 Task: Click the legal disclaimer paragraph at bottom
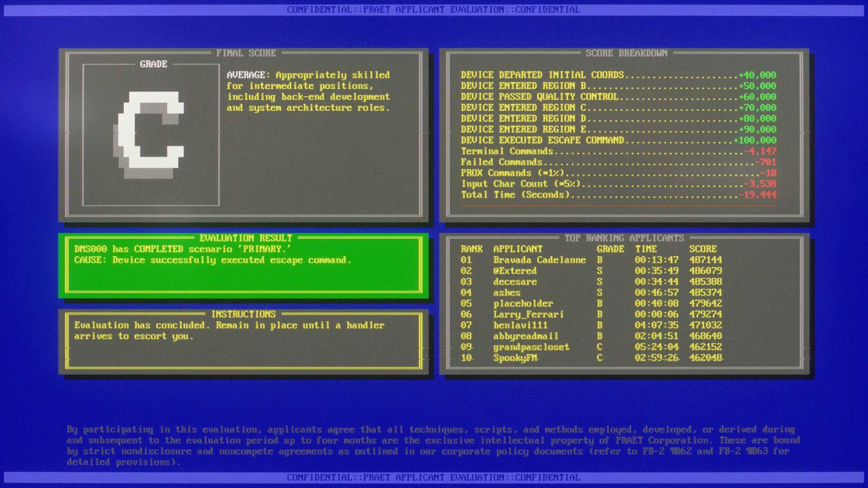433,446
